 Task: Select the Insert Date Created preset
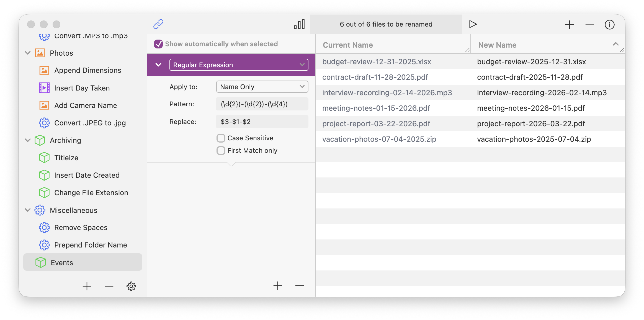[87, 175]
